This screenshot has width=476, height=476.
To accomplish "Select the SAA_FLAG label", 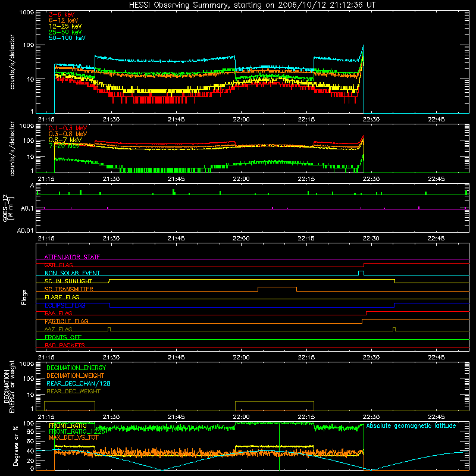I will 58,313.
